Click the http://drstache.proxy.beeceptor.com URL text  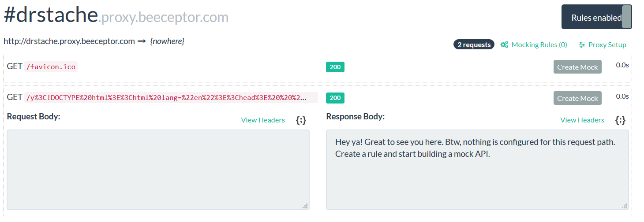pyautogui.click(x=69, y=41)
